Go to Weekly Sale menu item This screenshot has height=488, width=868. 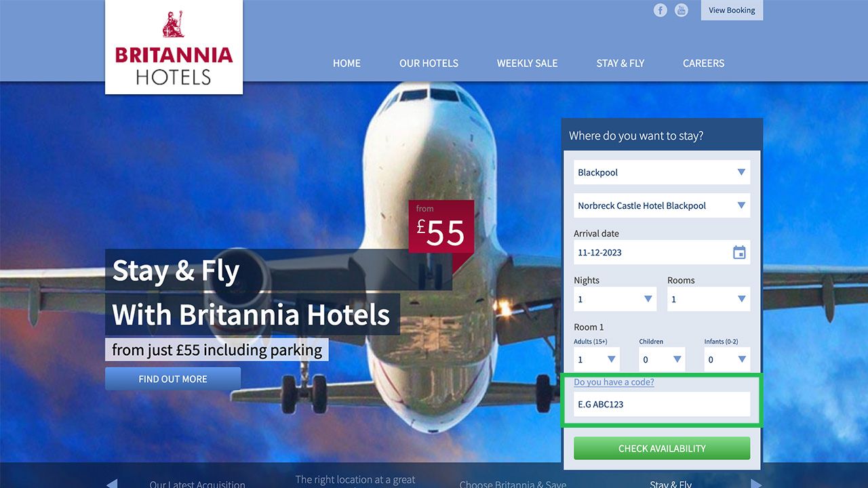(527, 63)
